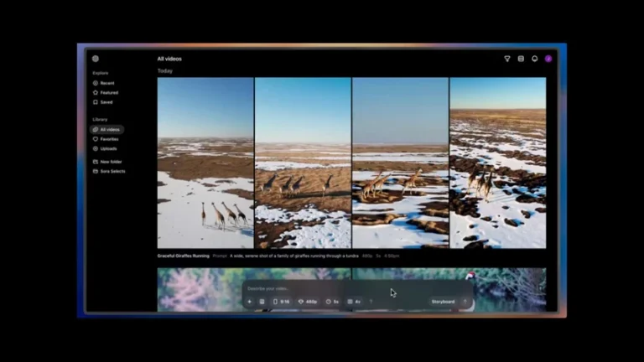Viewport: 644px width, 362px height.
Task: Click the Recent clock icon
Action: pyautogui.click(x=96, y=83)
